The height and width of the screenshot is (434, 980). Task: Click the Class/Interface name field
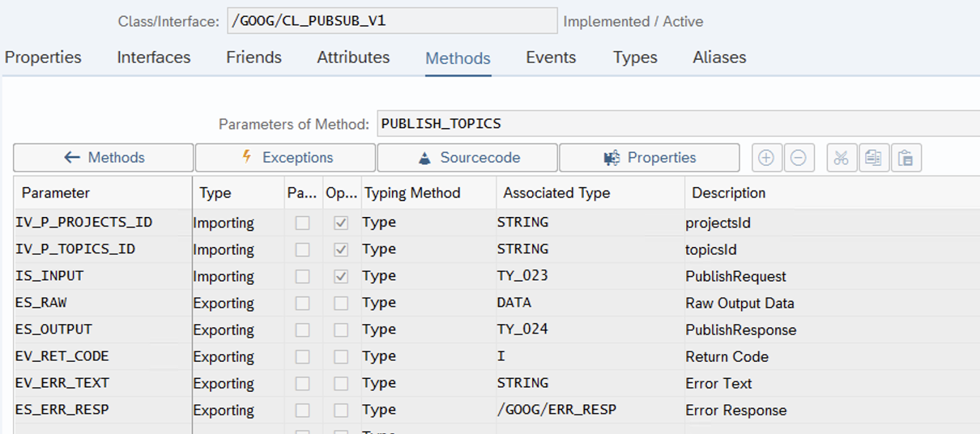pyautogui.click(x=392, y=21)
